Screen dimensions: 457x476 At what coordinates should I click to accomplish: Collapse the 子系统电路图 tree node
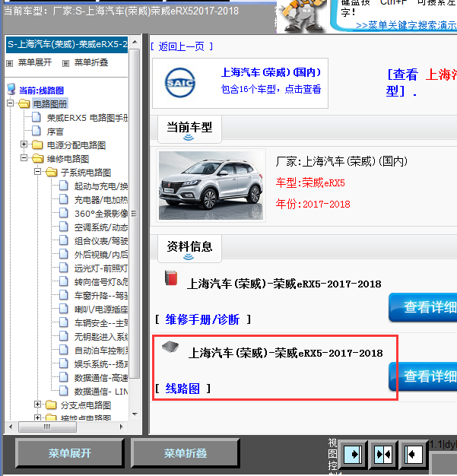[38, 172]
